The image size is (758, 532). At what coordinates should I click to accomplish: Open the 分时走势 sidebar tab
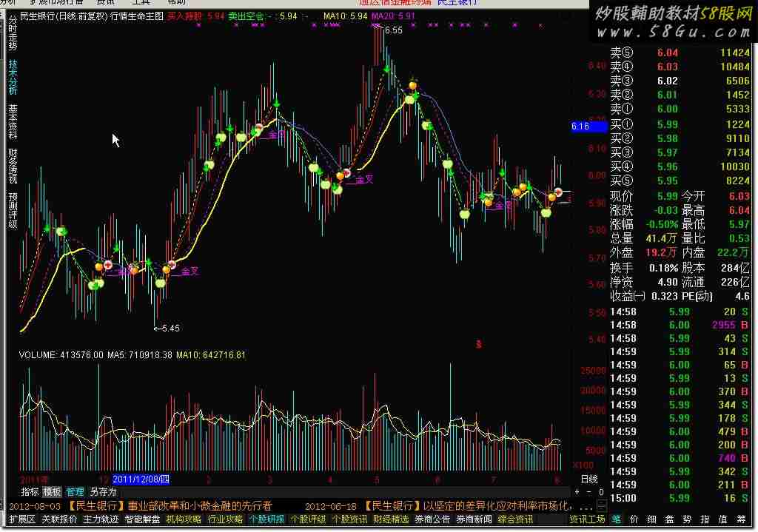tap(13, 33)
